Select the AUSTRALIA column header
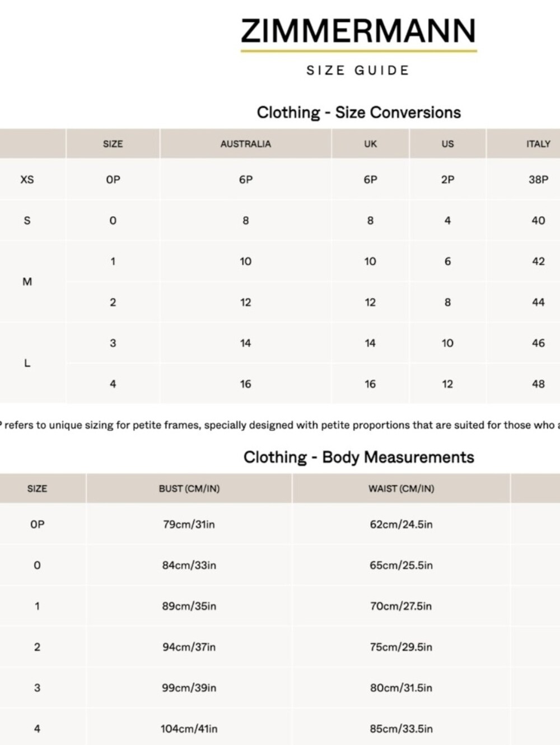The width and height of the screenshot is (560, 745). tap(245, 144)
